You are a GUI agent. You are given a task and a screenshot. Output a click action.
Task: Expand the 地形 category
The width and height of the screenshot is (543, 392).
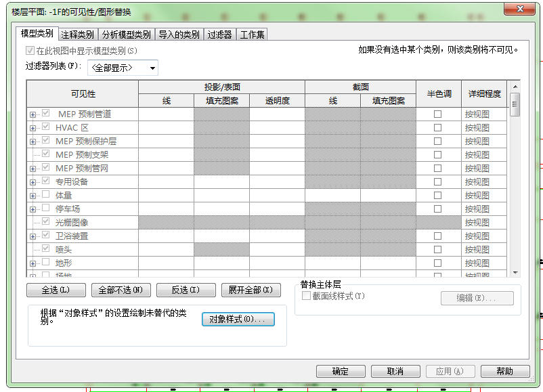[32, 263]
